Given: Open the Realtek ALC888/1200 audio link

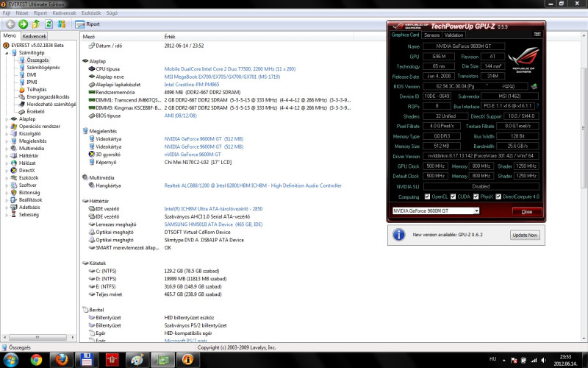Looking at the screenshot, I should pyautogui.click(x=253, y=185).
